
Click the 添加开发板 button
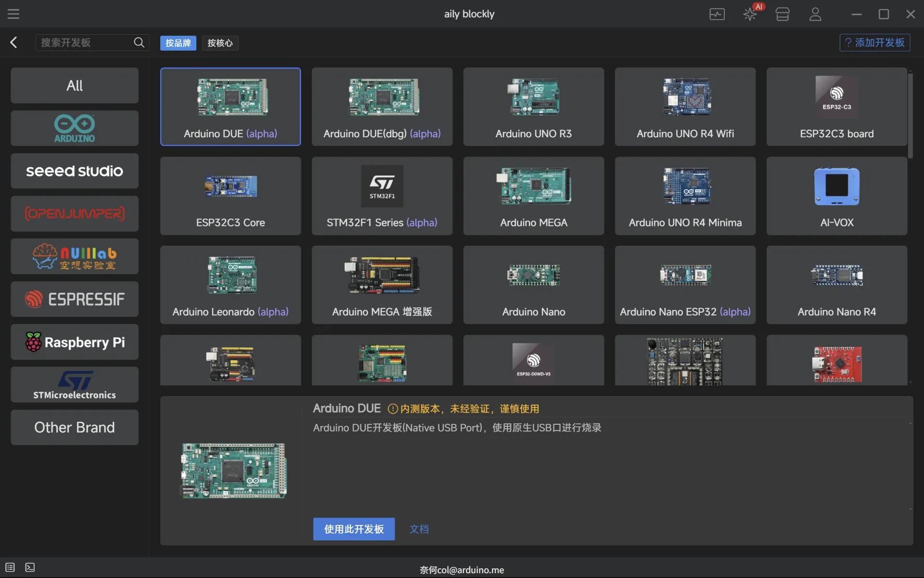tap(874, 42)
